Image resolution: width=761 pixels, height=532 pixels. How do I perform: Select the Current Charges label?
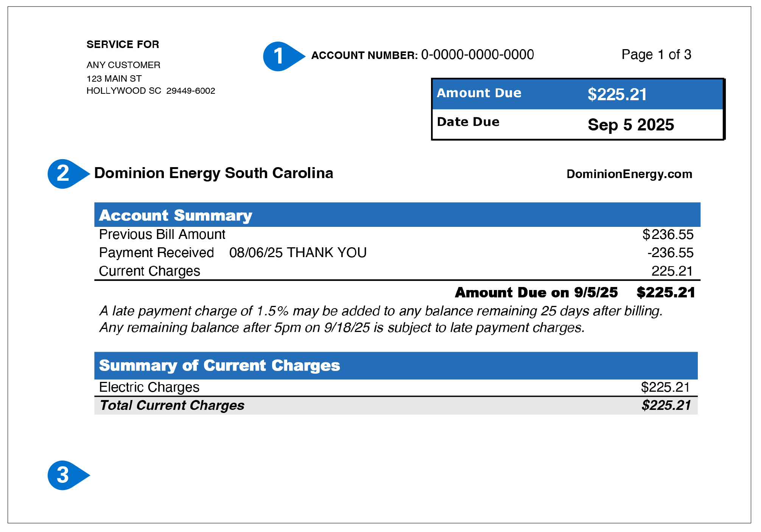[149, 271]
